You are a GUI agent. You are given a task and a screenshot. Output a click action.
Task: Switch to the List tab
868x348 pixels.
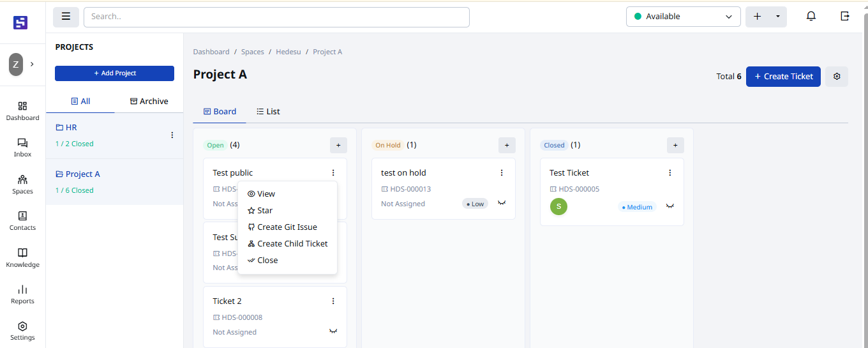click(268, 112)
